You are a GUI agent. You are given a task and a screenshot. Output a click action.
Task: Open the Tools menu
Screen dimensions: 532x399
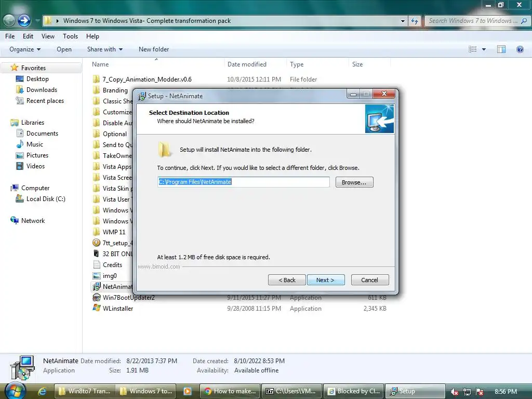70,36
